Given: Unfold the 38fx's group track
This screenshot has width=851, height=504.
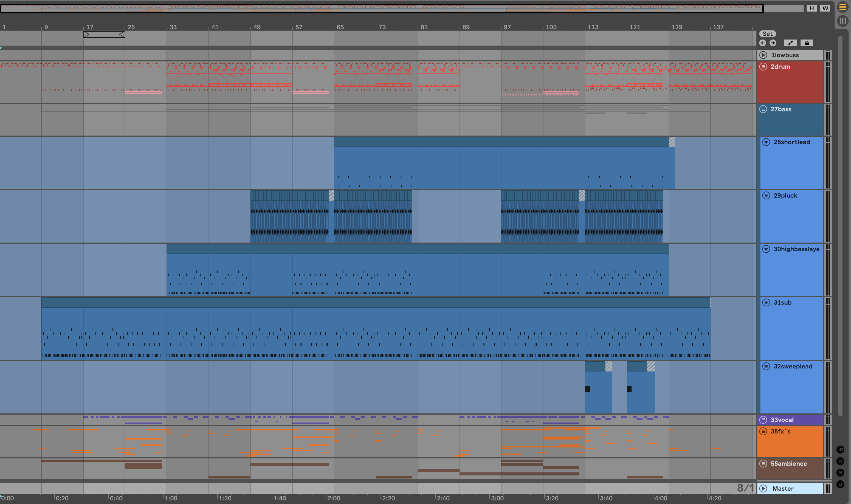Looking at the screenshot, I should [x=763, y=431].
